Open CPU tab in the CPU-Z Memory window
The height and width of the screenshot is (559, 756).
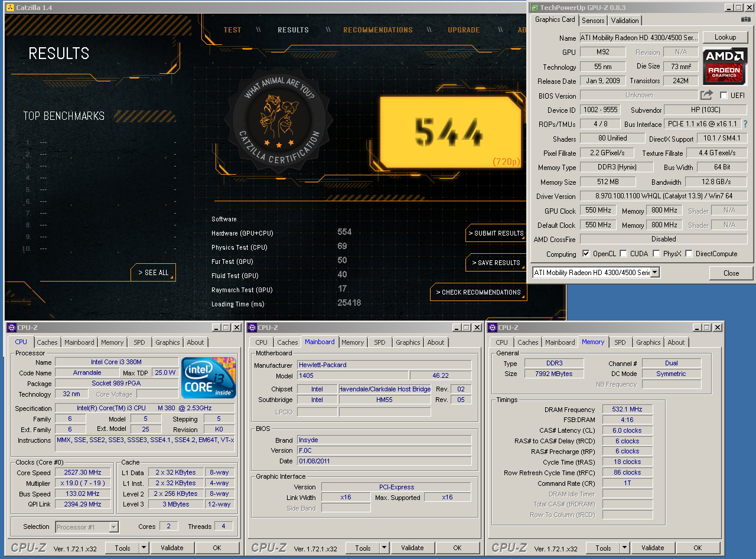[x=502, y=342]
